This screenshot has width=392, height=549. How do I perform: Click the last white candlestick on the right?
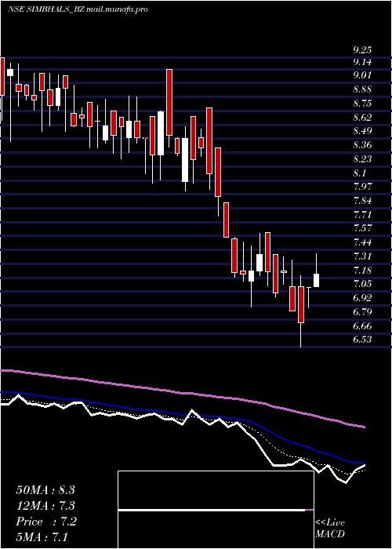coord(317,281)
